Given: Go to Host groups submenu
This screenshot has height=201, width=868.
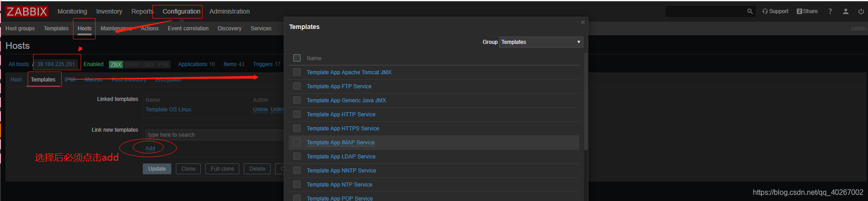Looking at the screenshot, I should coord(20,29).
